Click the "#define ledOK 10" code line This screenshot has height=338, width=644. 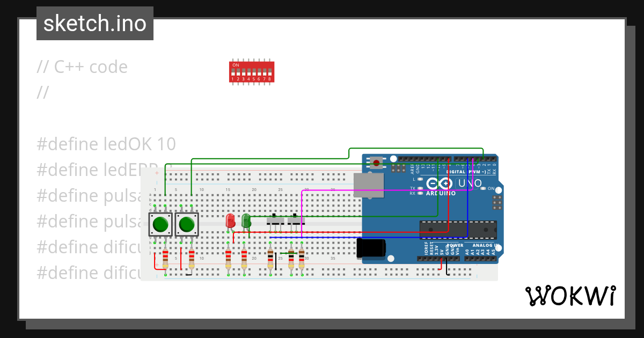coord(106,144)
